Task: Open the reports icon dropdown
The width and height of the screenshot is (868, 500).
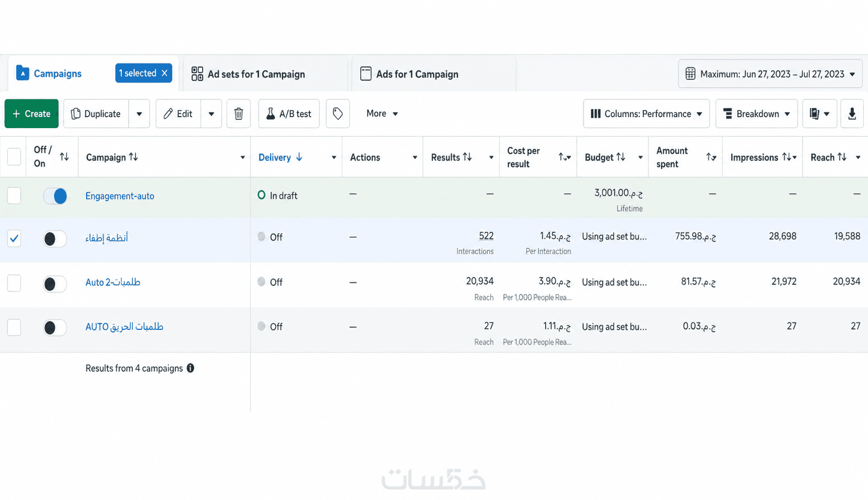Action: [x=819, y=113]
